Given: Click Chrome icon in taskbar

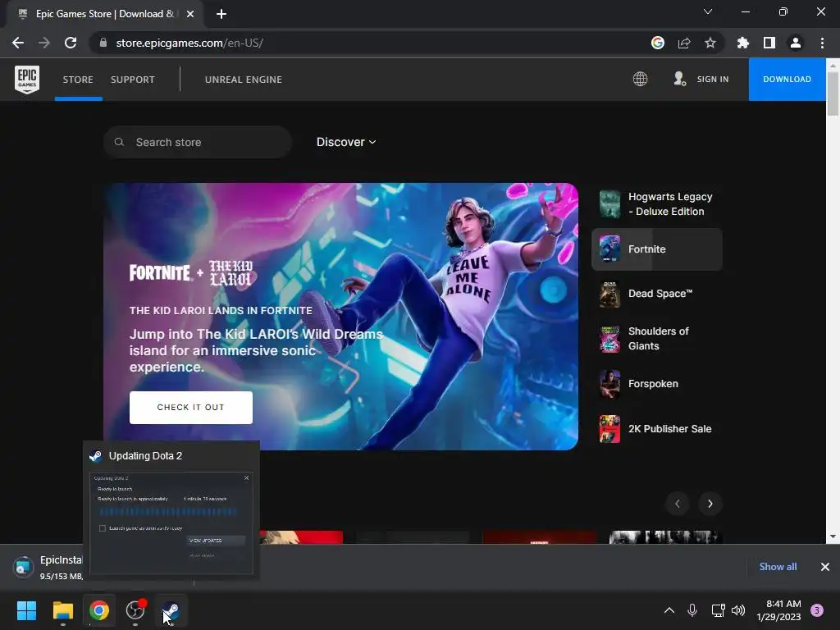Looking at the screenshot, I should [x=99, y=610].
